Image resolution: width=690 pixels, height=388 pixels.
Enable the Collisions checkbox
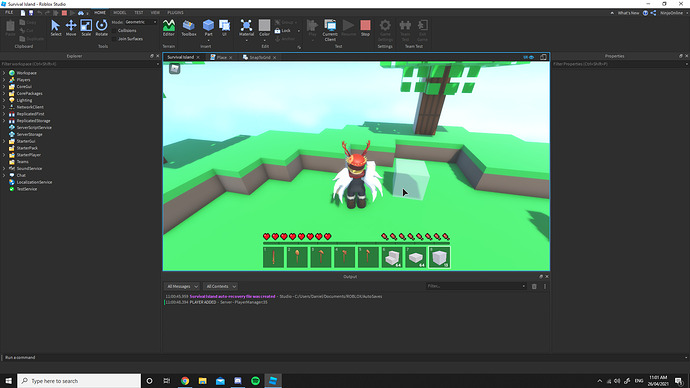tap(114, 31)
